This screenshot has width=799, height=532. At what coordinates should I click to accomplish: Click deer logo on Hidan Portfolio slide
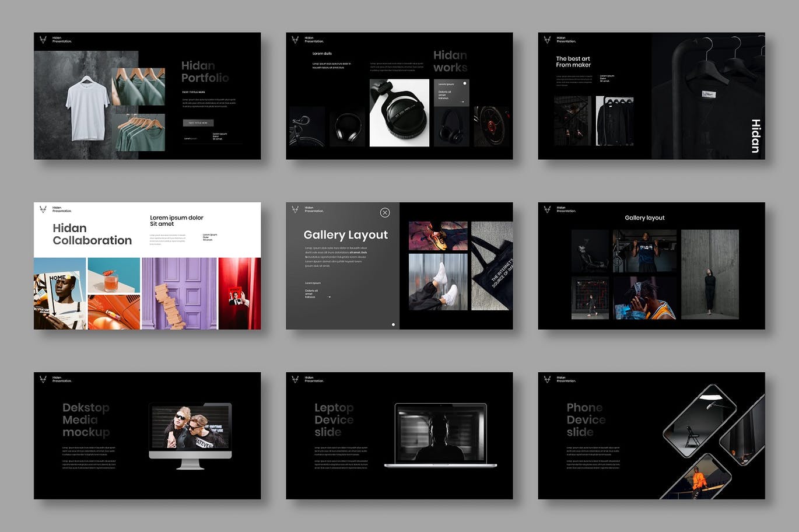43,40
